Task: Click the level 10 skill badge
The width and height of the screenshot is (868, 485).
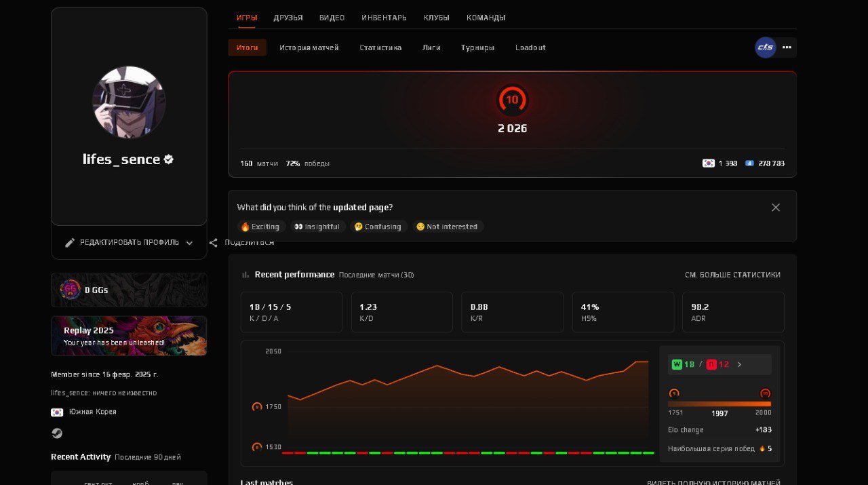Action: [512, 99]
